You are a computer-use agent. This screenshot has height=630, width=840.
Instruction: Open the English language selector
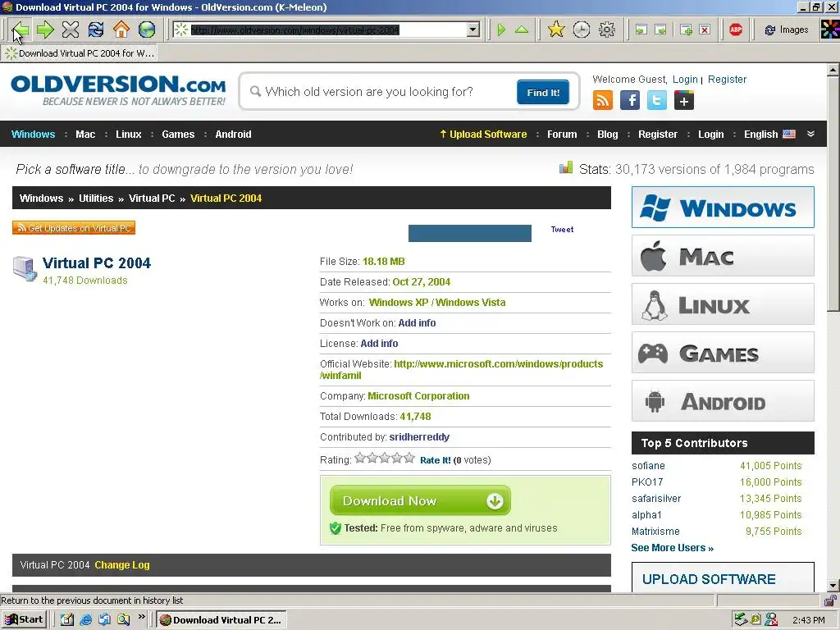tap(769, 134)
